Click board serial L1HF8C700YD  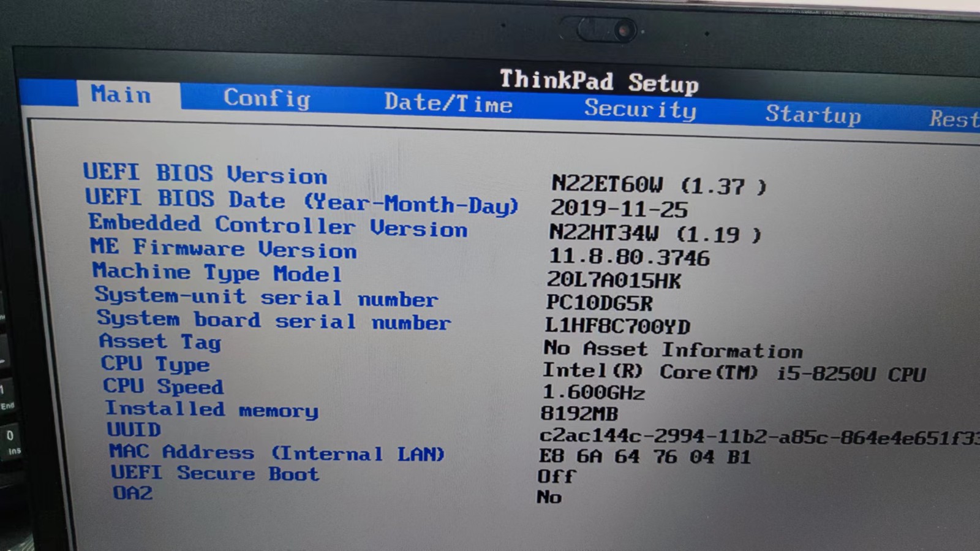tap(617, 325)
